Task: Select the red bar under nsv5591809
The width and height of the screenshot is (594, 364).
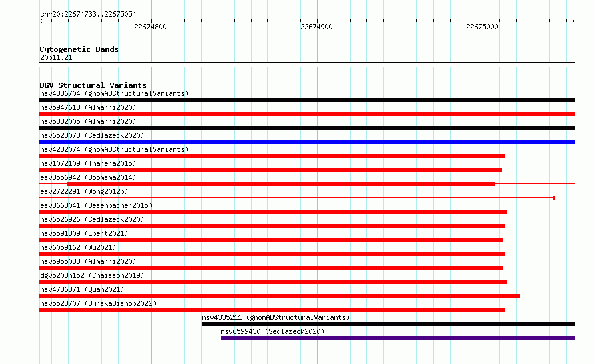Action: pyautogui.click(x=271, y=240)
